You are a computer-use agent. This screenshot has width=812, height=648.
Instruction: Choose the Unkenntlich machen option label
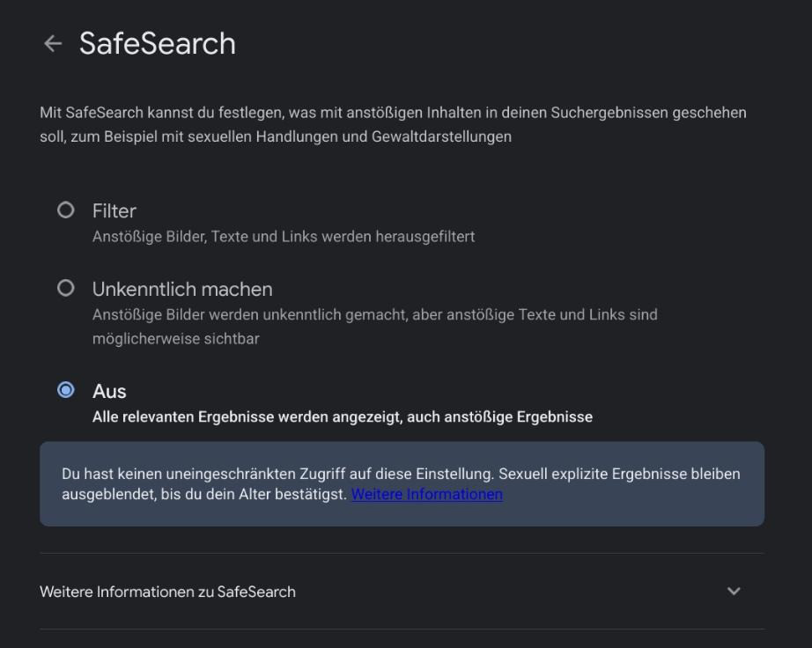[x=182, y=290]
